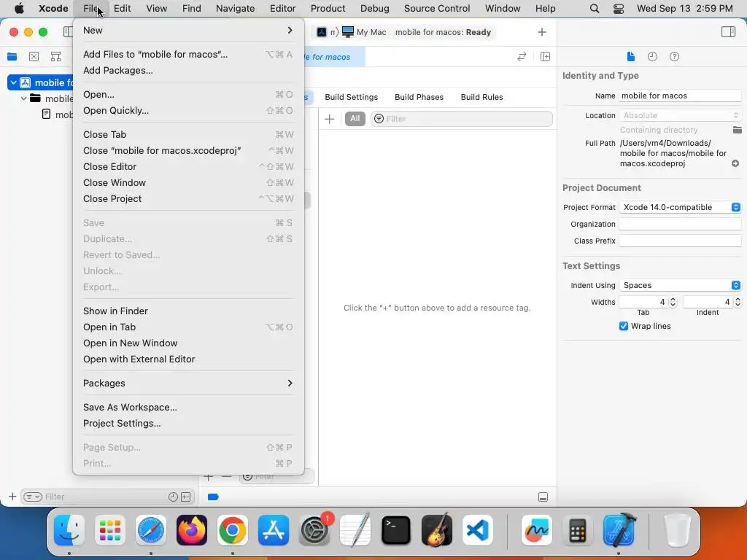The image size is (747, 560).
Task: Open the Project Format dropdown
Action: click(680, 207)
